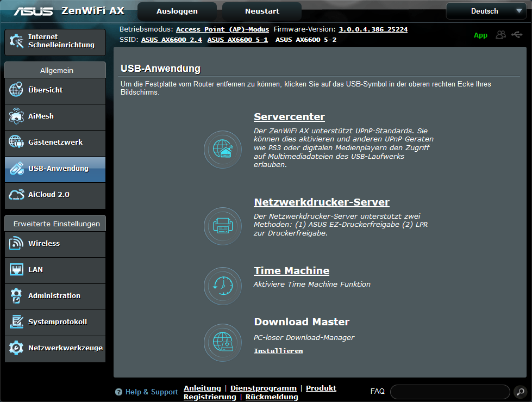532x402 pixels.
Task: Click the Allgemein section header
Action: [55, 70]
